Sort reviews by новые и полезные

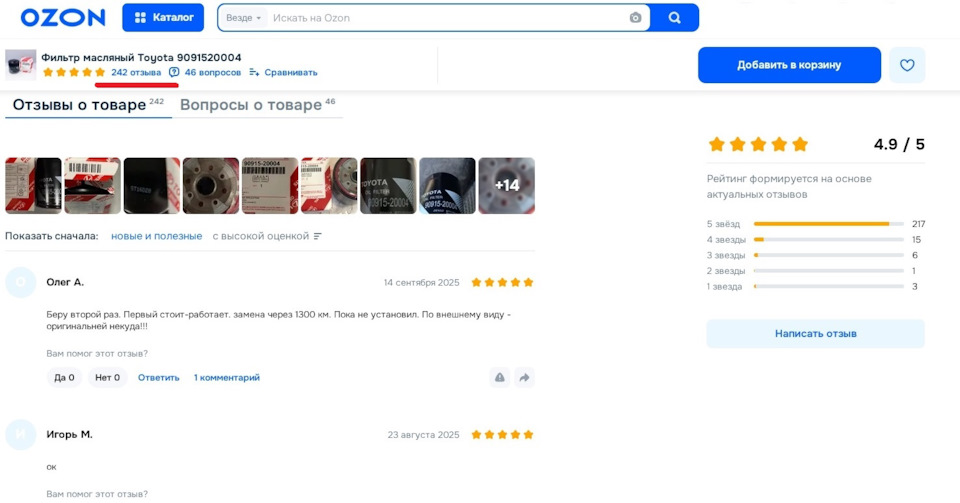point(156,236)
